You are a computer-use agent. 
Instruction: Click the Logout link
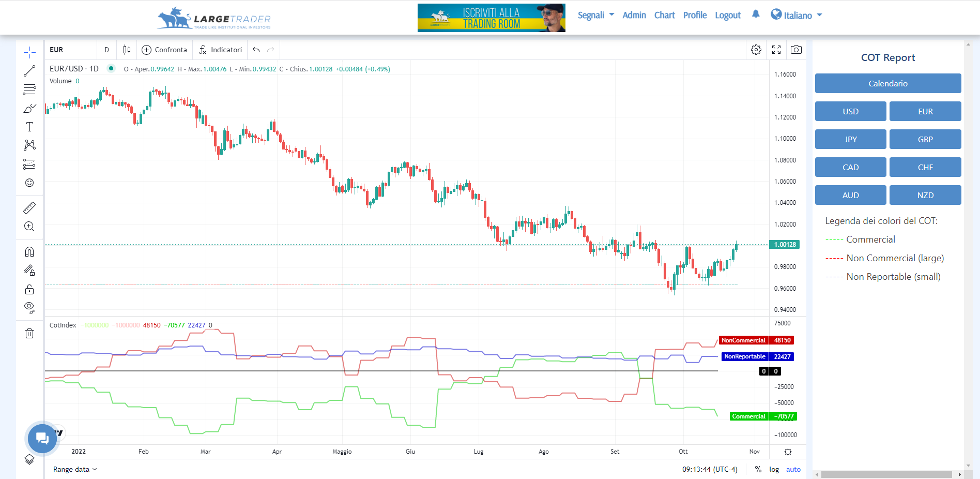728,15
